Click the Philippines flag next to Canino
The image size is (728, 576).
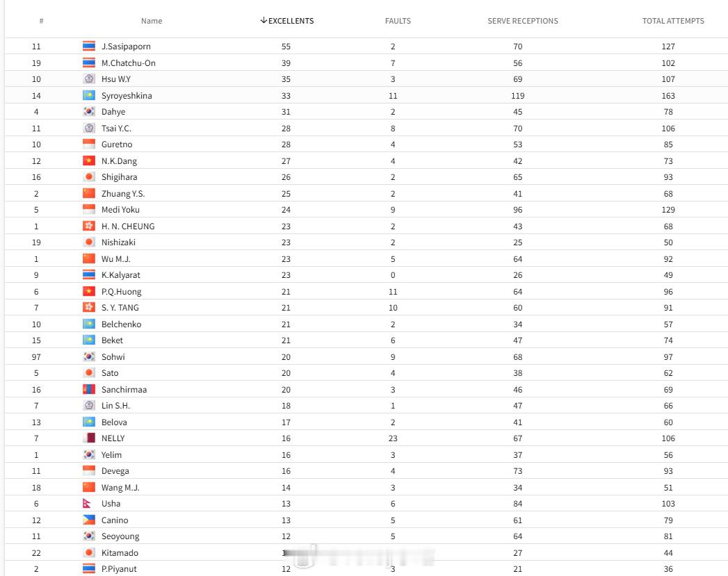pyautogui.click(x=89, y=520)
